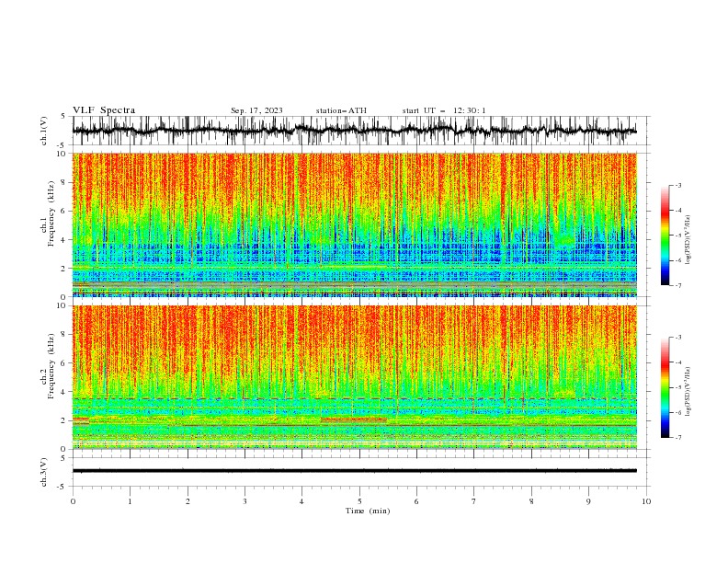The height and width of the screenshot is (563, 728).
Task: Click the "2" kHz tick on ch.2 frequency axis
Action: click(63, 419)
